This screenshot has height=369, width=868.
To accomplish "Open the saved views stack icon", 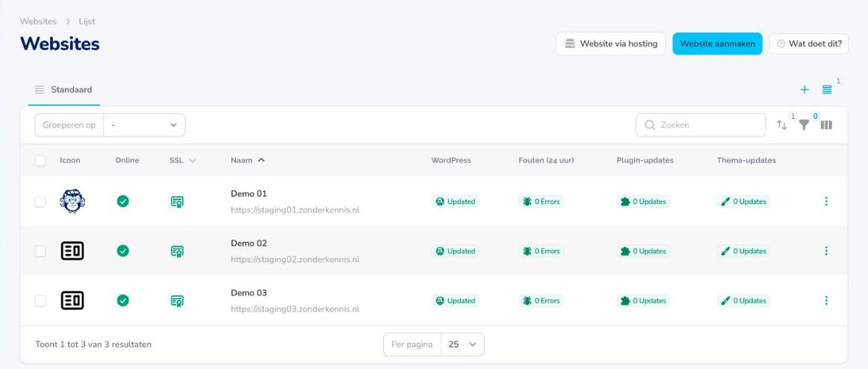I will [827, 89].
